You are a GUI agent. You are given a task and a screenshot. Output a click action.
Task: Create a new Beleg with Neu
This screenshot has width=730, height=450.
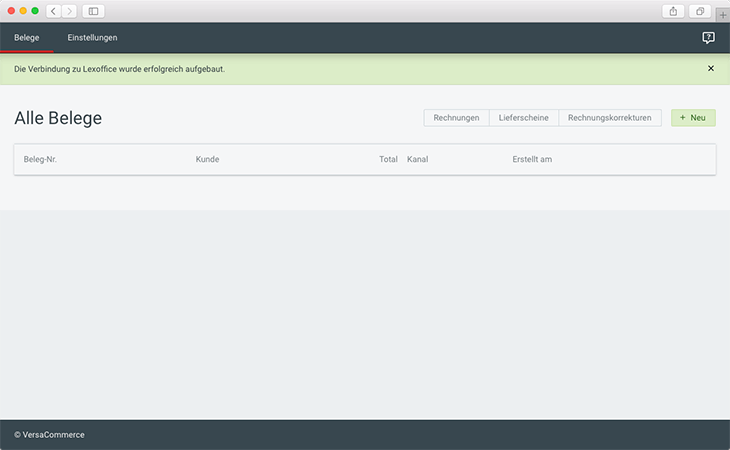click(x=693, y=118)
